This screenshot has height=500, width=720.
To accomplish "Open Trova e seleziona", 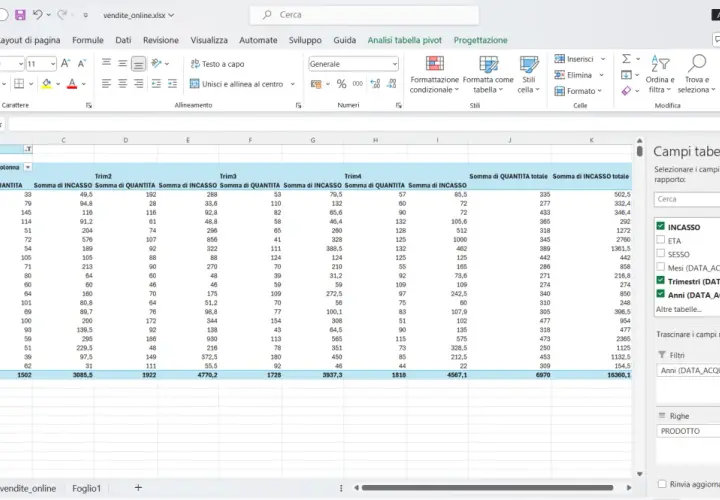I will [697, 73].
